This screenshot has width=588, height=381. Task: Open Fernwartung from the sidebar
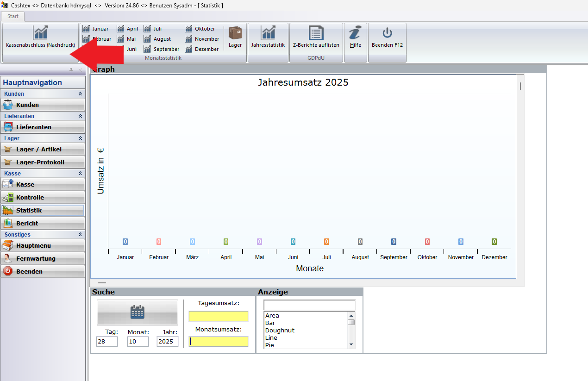pos(43,258)
